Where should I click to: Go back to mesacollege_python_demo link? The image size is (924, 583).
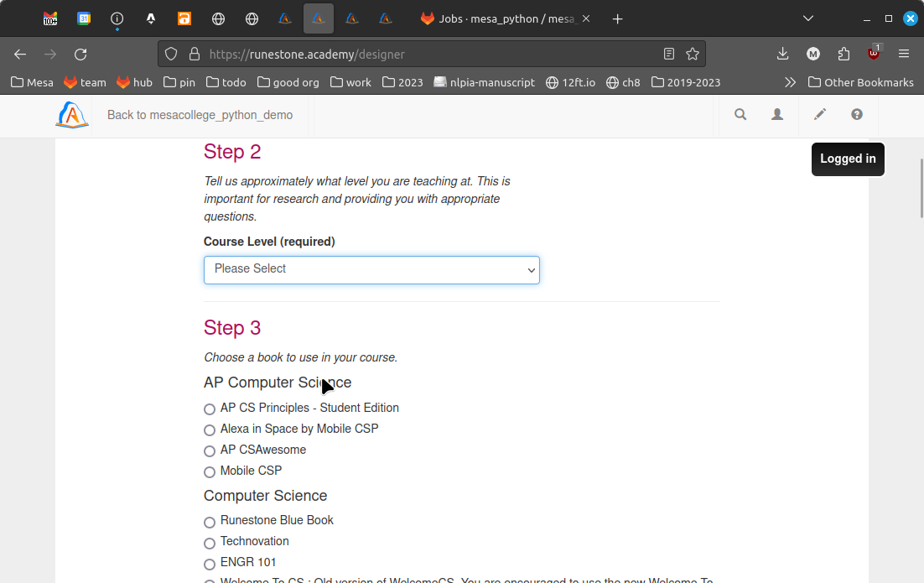(200, 115)
